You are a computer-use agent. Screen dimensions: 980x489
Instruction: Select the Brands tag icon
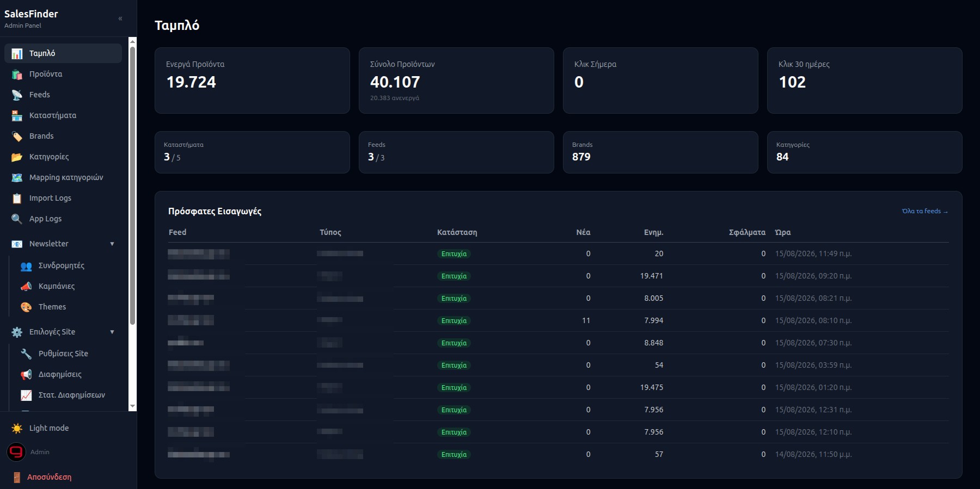tap(17, 137)
